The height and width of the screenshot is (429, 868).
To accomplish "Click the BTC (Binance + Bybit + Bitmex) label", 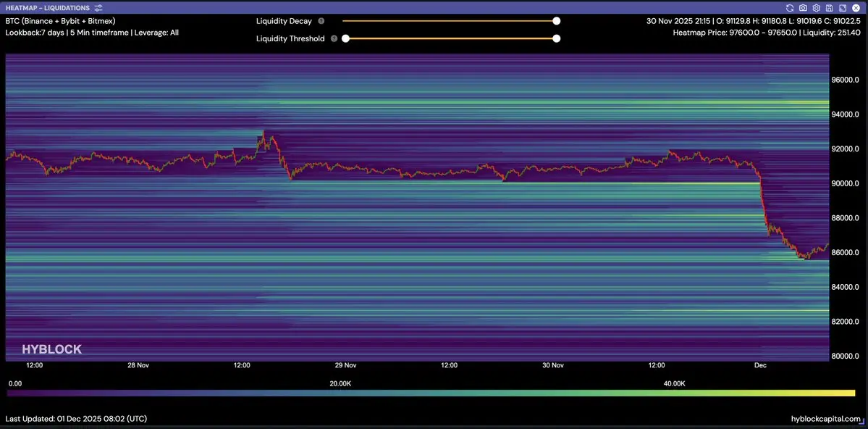I will [60, 21].
